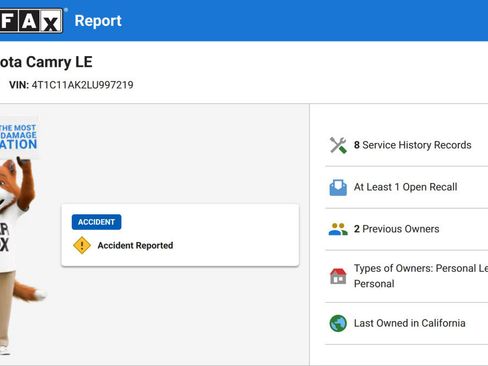Select VIN number 4T1C11AK2LU997219
Image resolution: width=488 pixels, height=366 pixels.
pos(82,85)
